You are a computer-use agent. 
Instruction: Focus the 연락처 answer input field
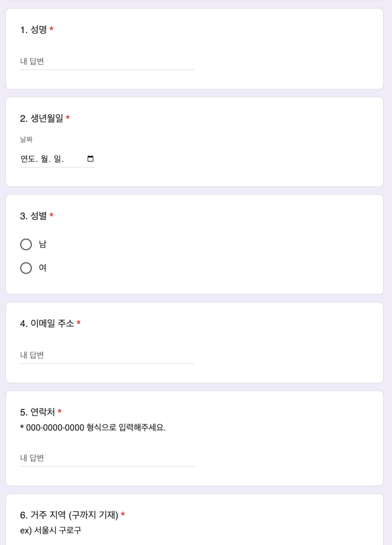point(107,458)
